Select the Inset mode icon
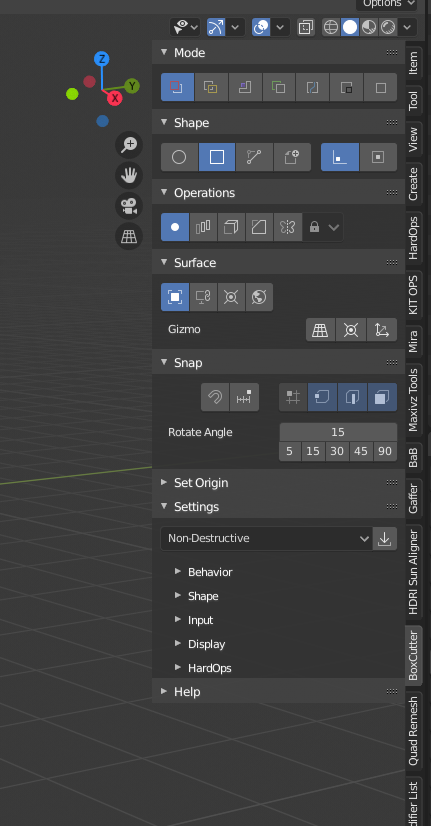 [x=245, y=87]
